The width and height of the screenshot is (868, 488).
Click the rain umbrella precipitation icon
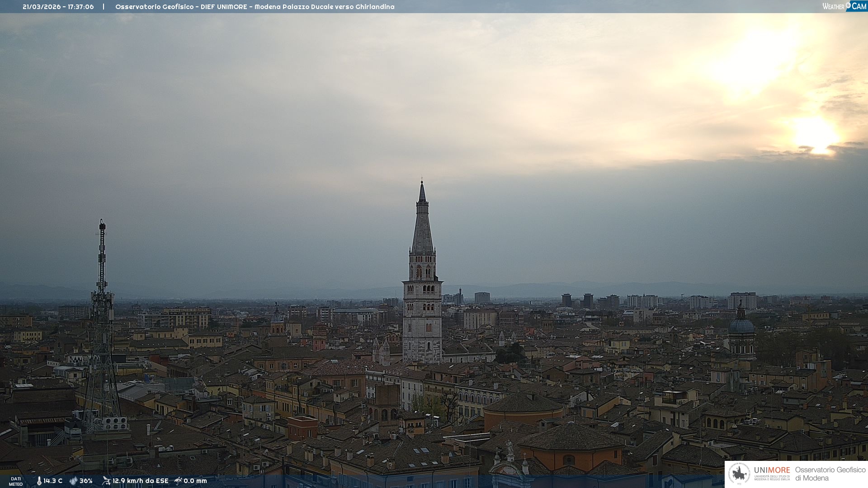click(x=178, y=481)
